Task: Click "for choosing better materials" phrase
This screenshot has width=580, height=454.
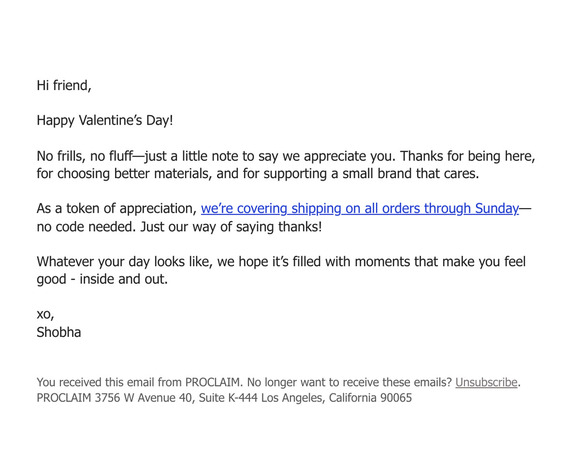Action: [x=124, y=174]
